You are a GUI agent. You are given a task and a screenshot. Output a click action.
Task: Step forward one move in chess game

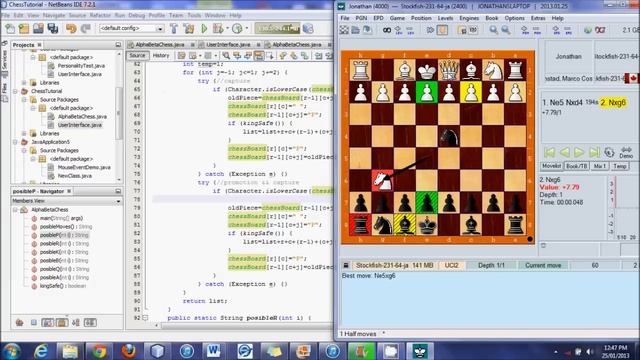[x=579, y=152]
